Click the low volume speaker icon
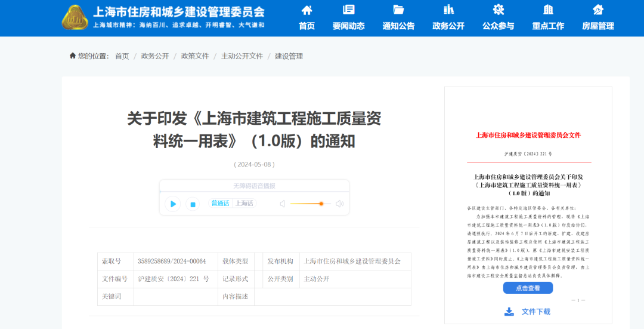 pyautogui.click(x=283, y=204)
